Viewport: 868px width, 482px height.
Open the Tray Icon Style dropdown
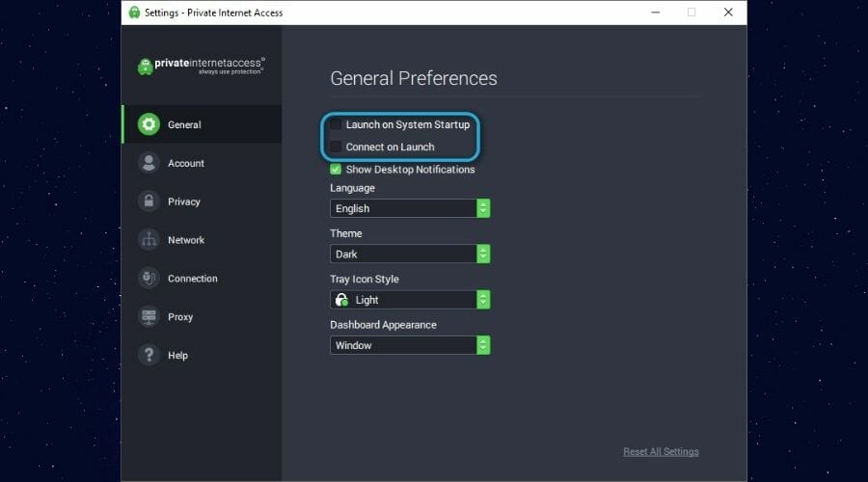pyautogui.click(x=410, y=300)
